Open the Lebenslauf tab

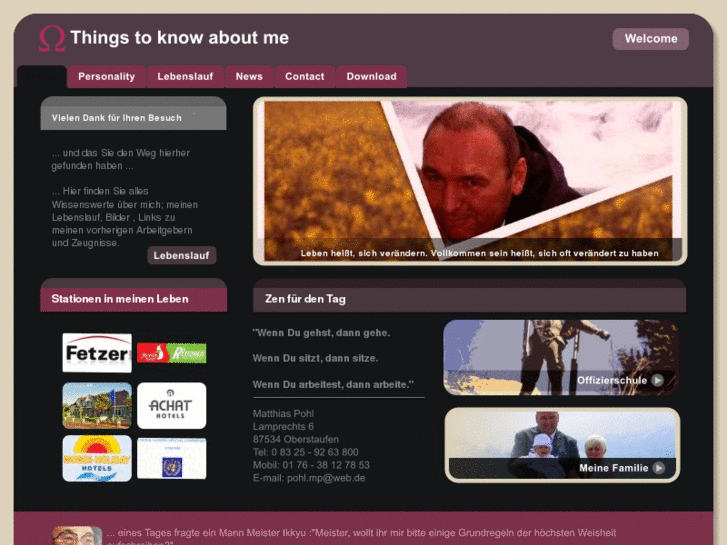click(185, 77)
